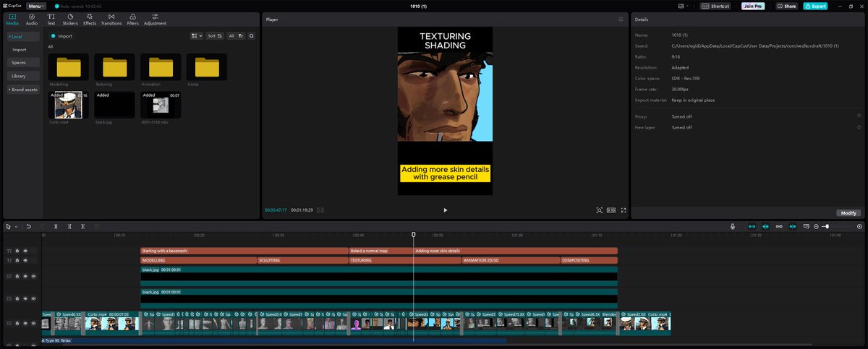Click the Modify button in Details

[848, 213]
